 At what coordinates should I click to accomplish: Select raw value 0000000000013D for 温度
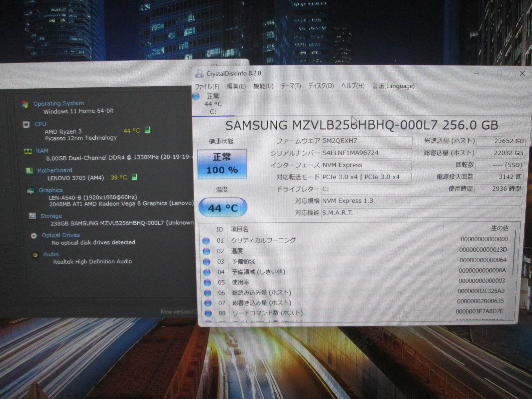(x=483, y=250)
